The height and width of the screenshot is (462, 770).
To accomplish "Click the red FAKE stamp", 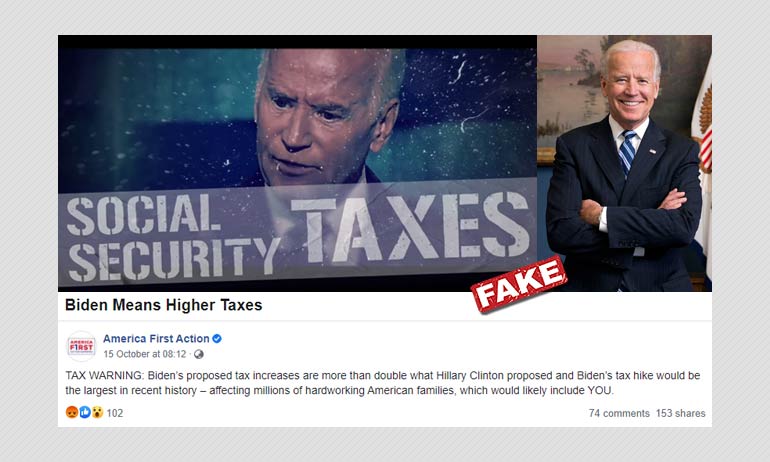I will 519,284.
